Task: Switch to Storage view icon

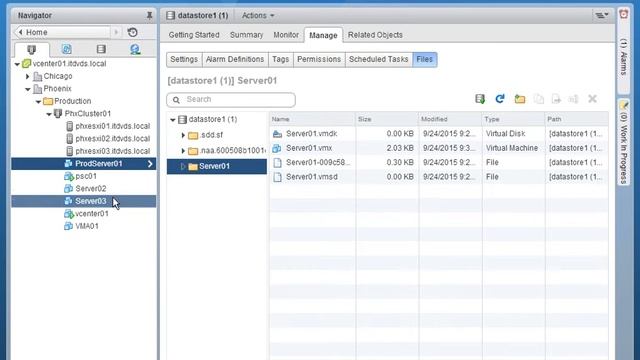Action: click(x=101, y=49)
